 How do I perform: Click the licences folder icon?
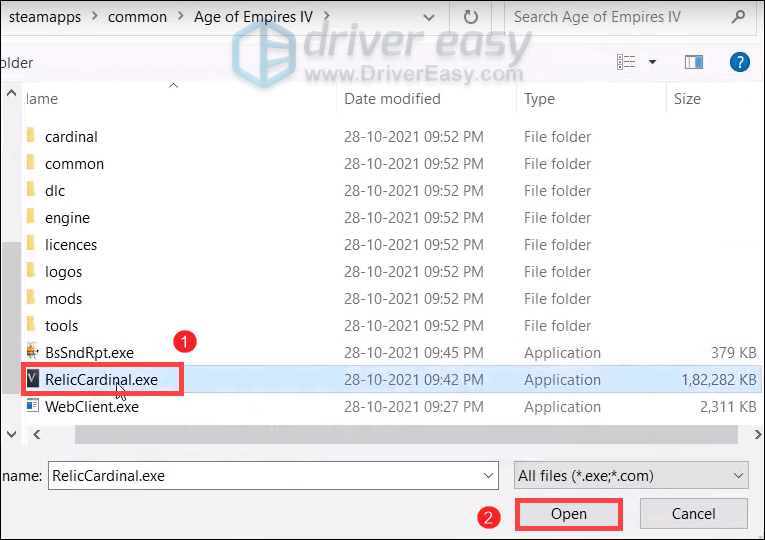(31, 243)
